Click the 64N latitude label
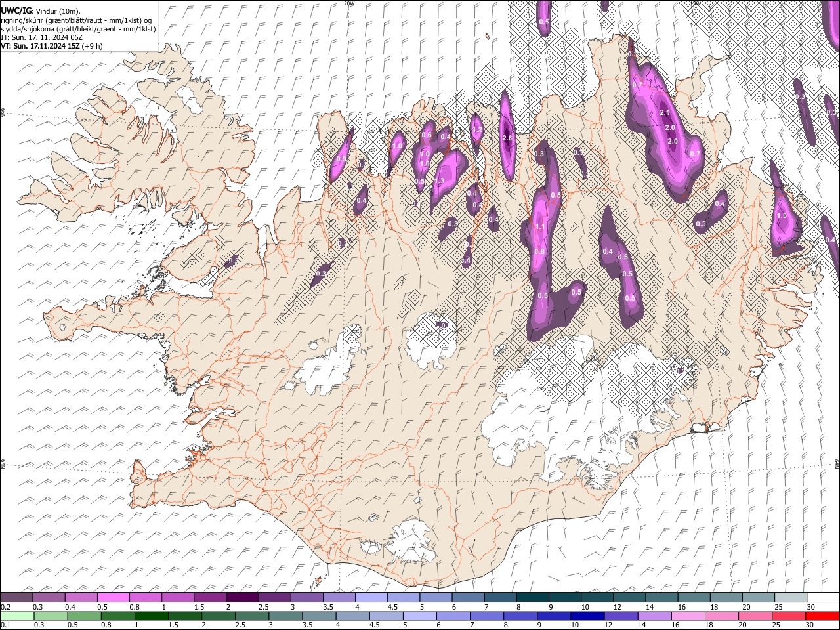The width and height of the screenshot is (840, 630). [x=837, y=463]
